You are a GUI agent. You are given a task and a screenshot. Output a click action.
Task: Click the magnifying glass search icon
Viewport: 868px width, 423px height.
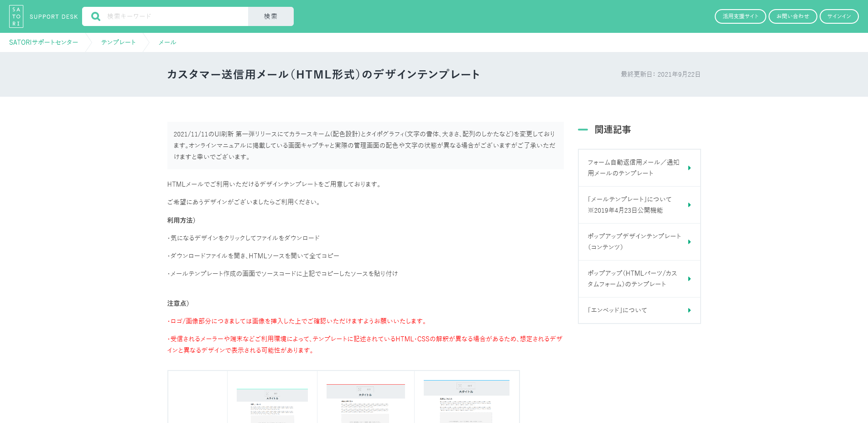pos(96,16)
